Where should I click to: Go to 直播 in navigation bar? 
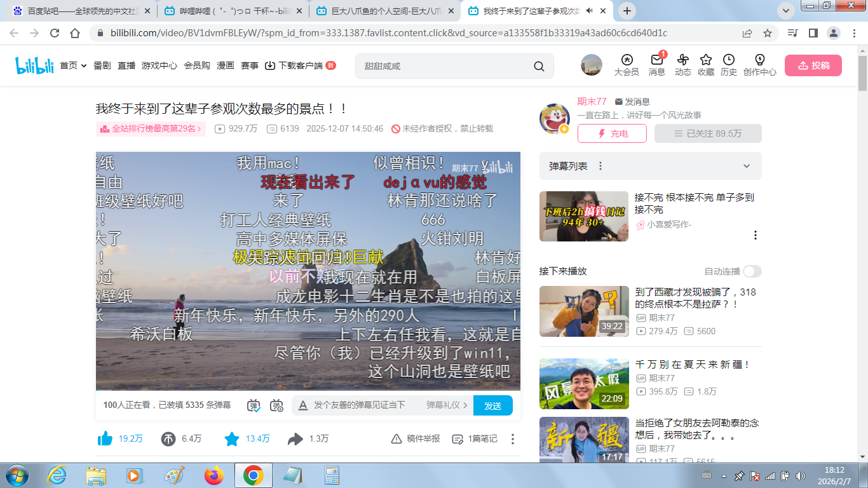click(x=126, y=65)
